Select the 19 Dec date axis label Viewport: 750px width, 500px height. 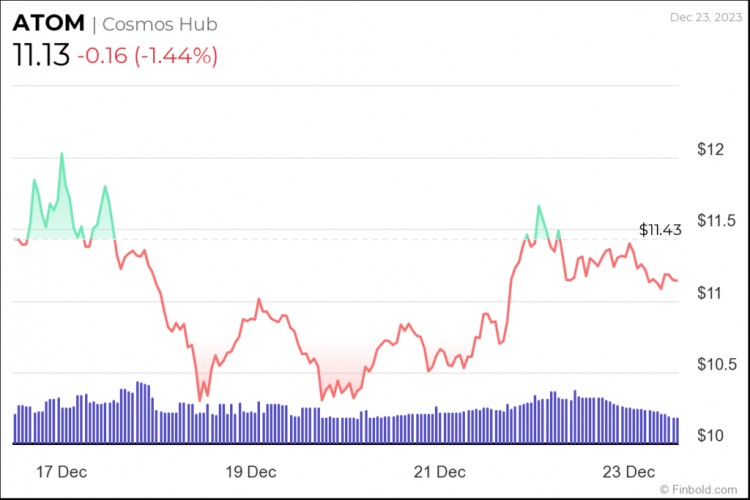[251, 472]
